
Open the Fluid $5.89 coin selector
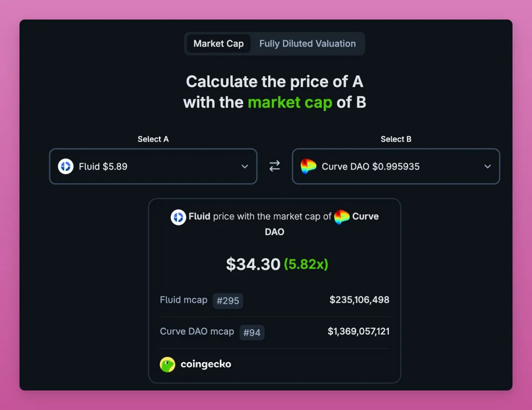(x=153, y=166)
